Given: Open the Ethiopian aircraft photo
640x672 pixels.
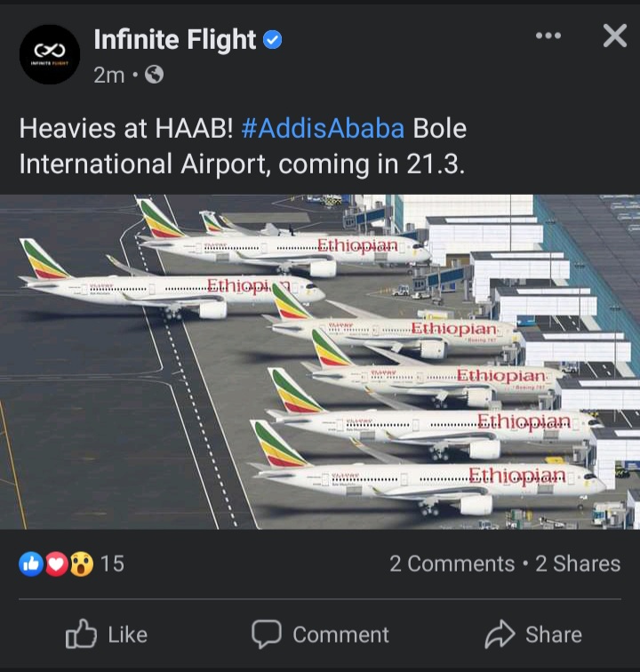Looking at the screenshot, I should (320, 362).
